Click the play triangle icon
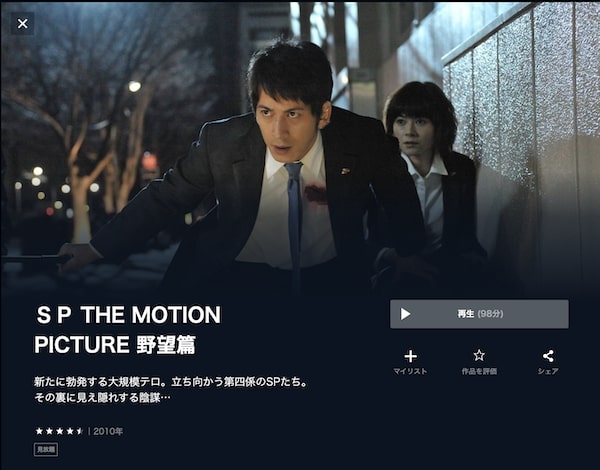600x470 pixels. click(405, 314)
